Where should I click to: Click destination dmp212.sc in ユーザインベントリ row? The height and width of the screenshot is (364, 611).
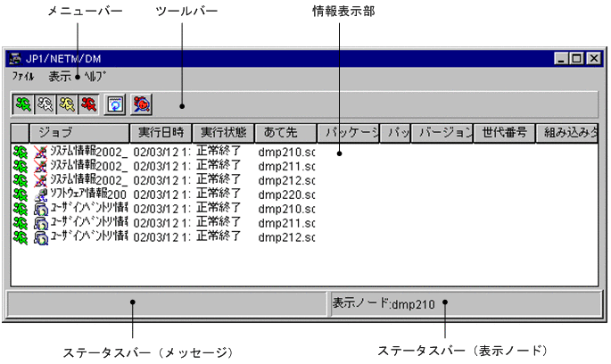coord(286,237)
